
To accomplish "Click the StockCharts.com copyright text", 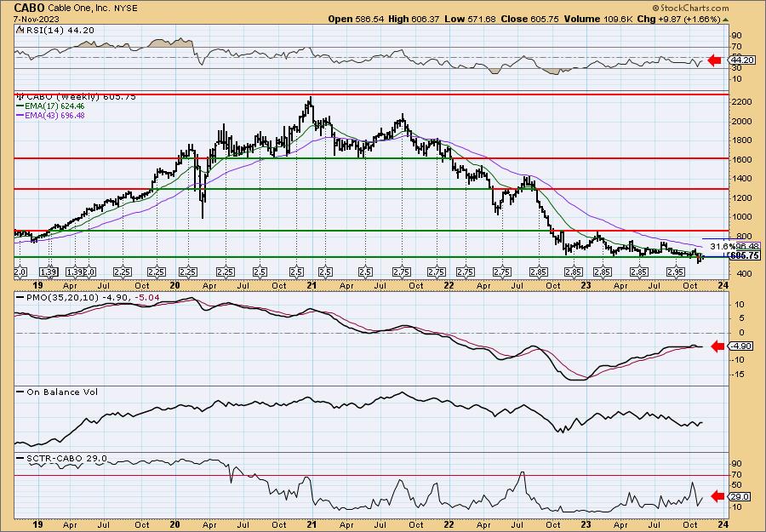I will (690, 9).
